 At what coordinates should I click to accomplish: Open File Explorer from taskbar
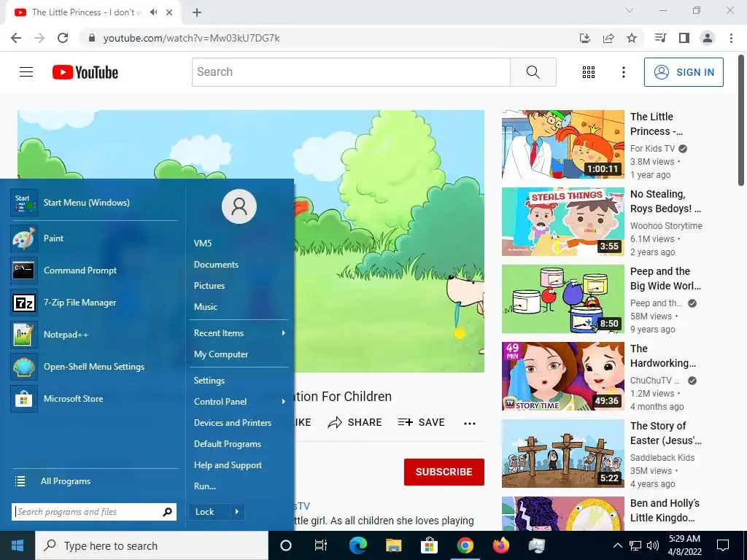point(393,545)
